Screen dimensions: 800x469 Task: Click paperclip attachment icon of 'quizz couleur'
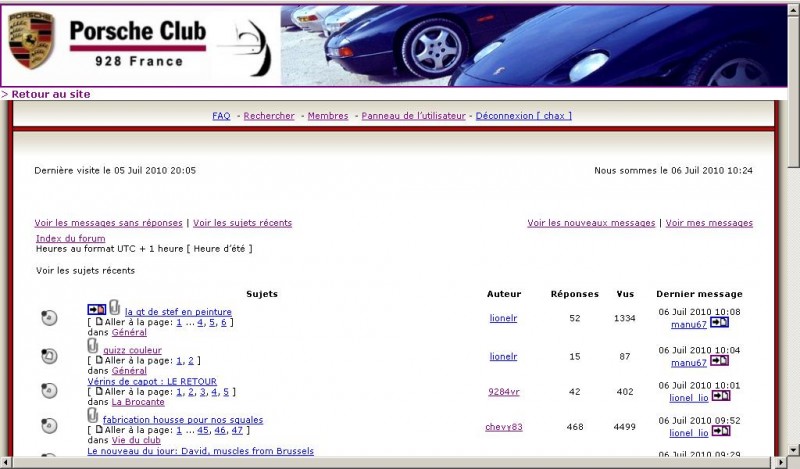click(x=92, y=346)
